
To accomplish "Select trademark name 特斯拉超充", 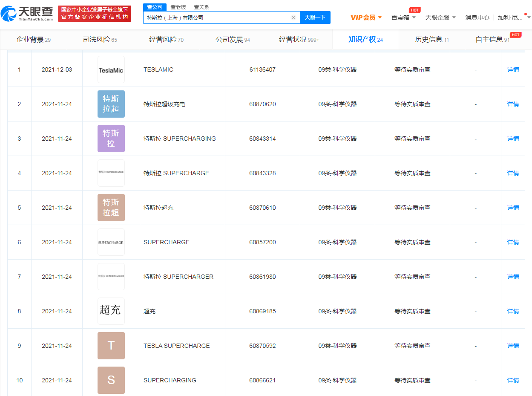I will pyautogui.click(x=158, y=208).
